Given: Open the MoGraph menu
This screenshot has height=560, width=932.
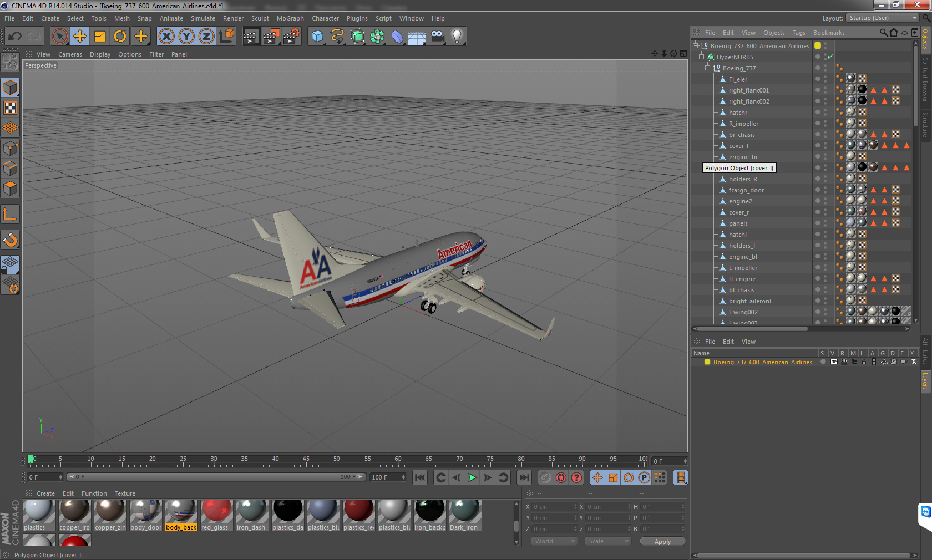Looking at the screenshot, I should point(290,18).
